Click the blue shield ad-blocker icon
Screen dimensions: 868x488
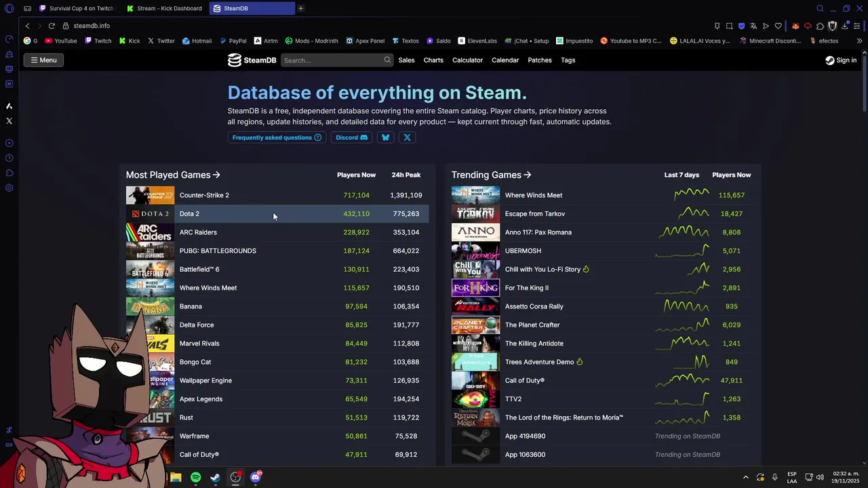tap(741, 26)
